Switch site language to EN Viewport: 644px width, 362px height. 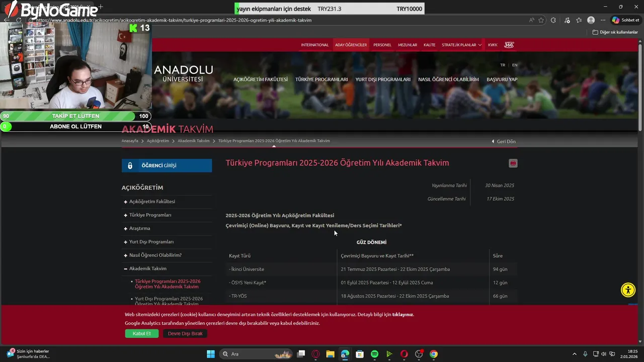515,65
